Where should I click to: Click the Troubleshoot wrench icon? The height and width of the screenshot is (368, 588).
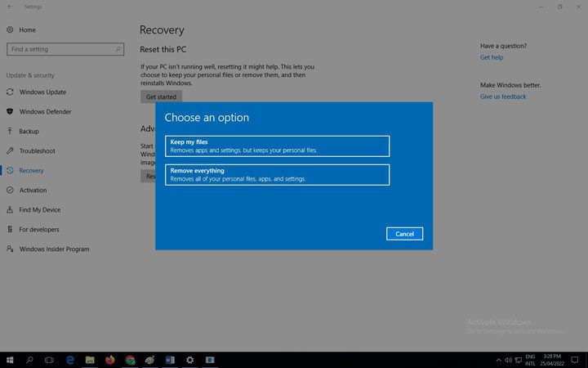click(x=10, y=150)
